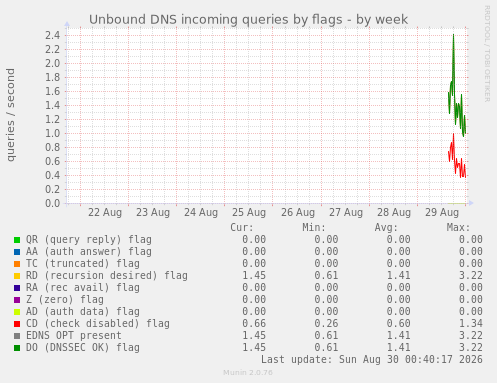The image size is (497, 383).
Task: Click the EDNS OPT present gray swatch
Action: 17,336
